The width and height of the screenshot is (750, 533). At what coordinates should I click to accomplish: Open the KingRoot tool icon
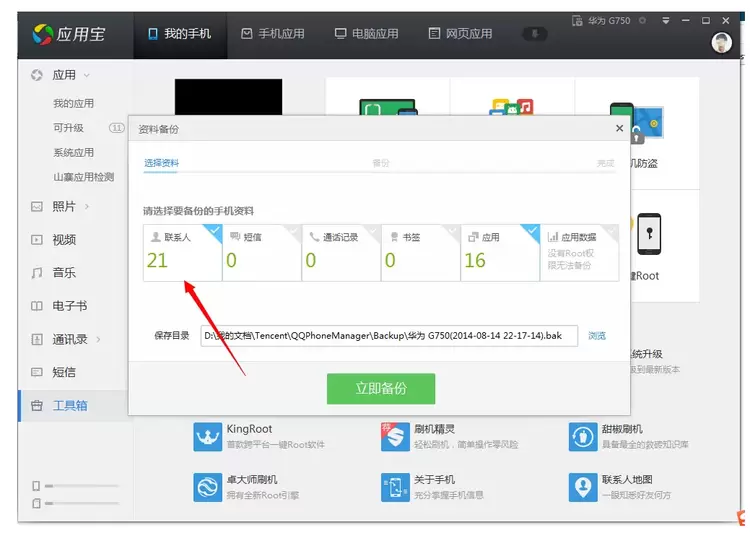pyautogui.click(x=208, y=436)
